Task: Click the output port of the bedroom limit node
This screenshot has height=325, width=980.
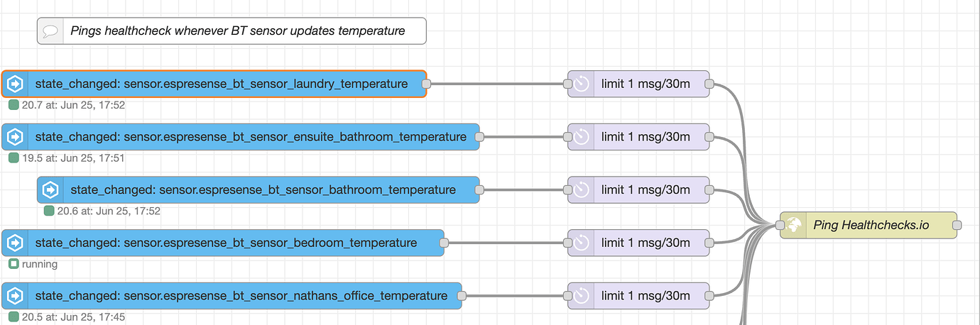Action: coord(709,243)
